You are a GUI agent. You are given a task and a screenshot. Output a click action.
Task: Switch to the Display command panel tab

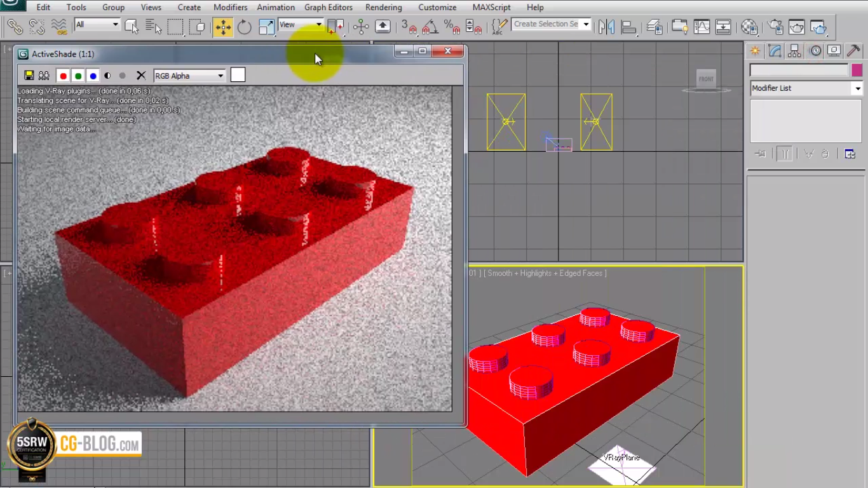[x=835, y=51]
